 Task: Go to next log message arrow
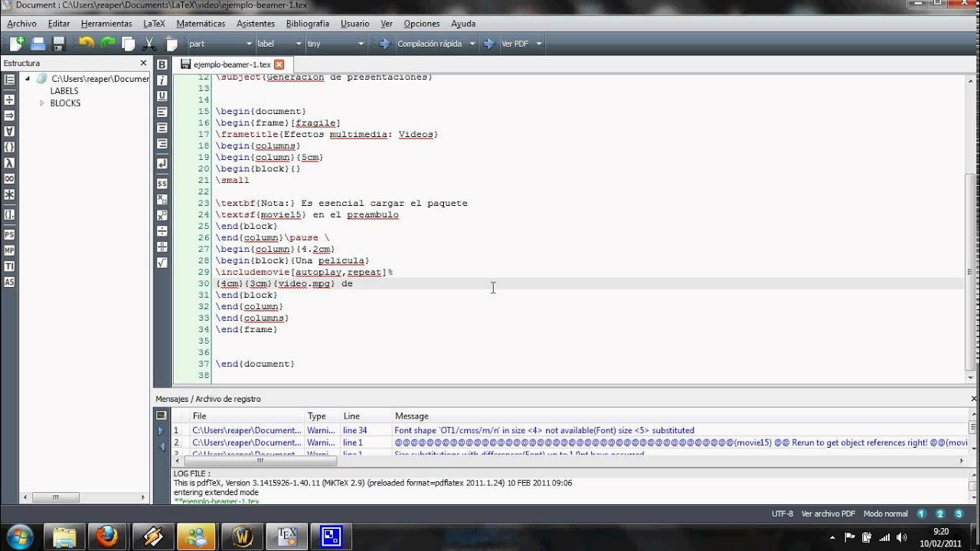(x=161, y=432)
